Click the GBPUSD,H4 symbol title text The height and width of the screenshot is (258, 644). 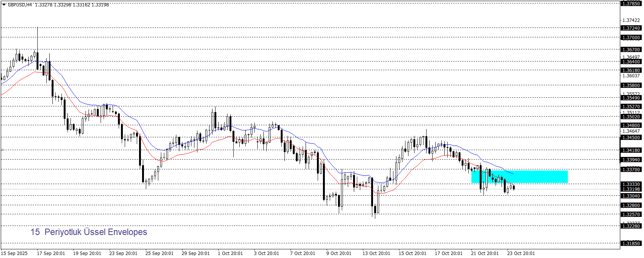[x=20, y=5]
